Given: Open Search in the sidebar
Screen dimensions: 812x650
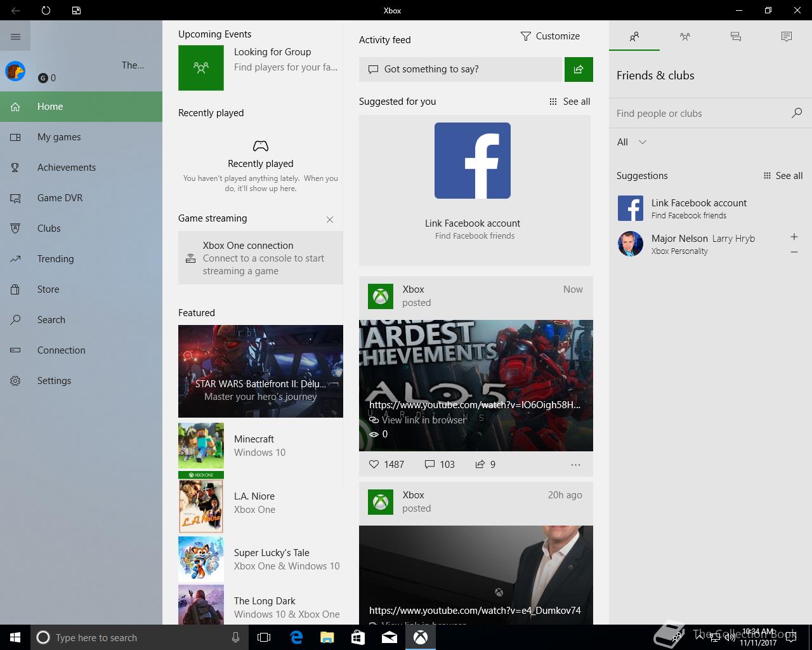Looking at the screenshot, I should [x=81, y=320].
